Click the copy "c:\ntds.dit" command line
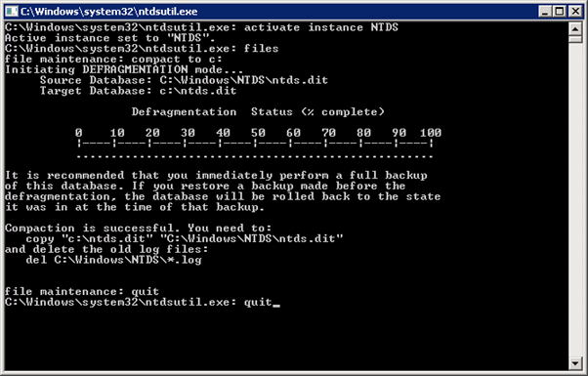This screenshot has width=588, height=376. point(185,239)
